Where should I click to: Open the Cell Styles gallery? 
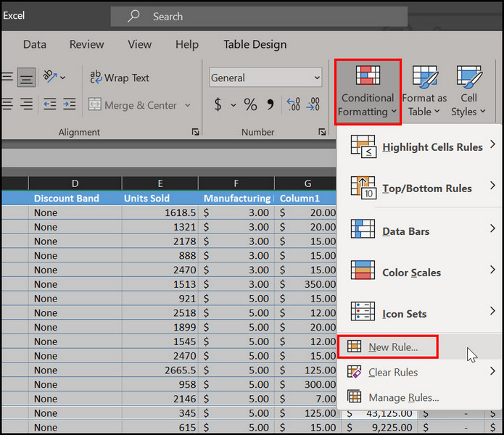(x=468, y=92)
